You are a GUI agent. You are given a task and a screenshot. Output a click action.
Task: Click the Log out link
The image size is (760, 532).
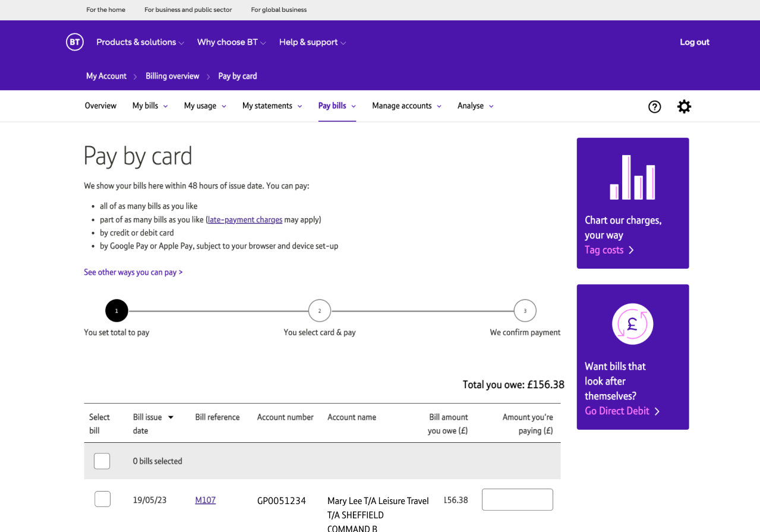(x=695, y=42)
